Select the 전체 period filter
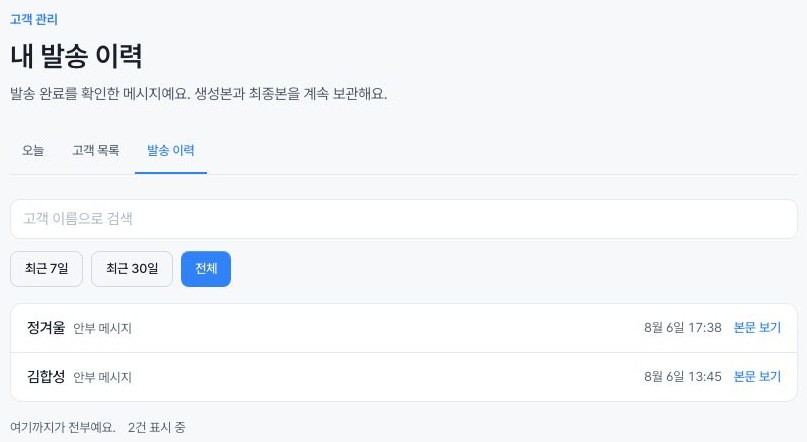807x442 pixels. tap(206, 269)
